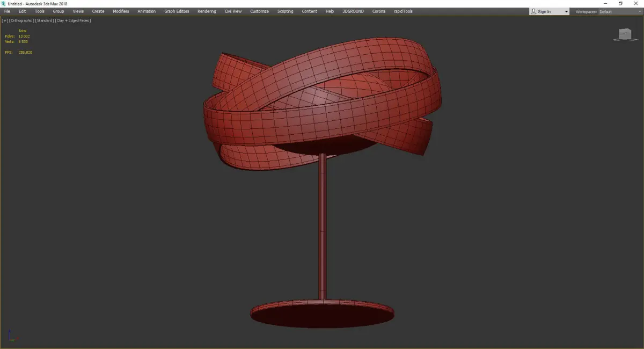The width and height of the screenshot is (644, 349).
Task: Open the Views menu
Action: click(78, 11)
